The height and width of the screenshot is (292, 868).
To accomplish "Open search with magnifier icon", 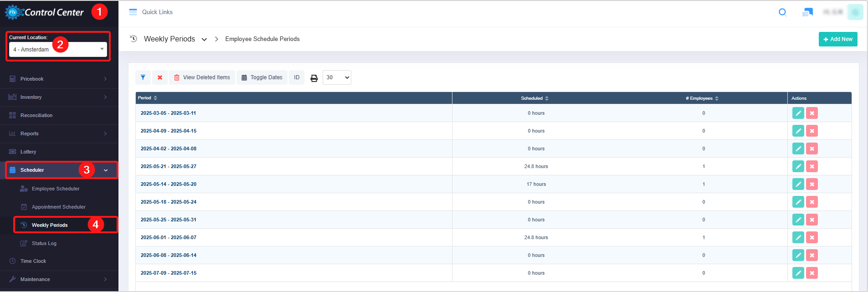I will (x=782, y=12).
